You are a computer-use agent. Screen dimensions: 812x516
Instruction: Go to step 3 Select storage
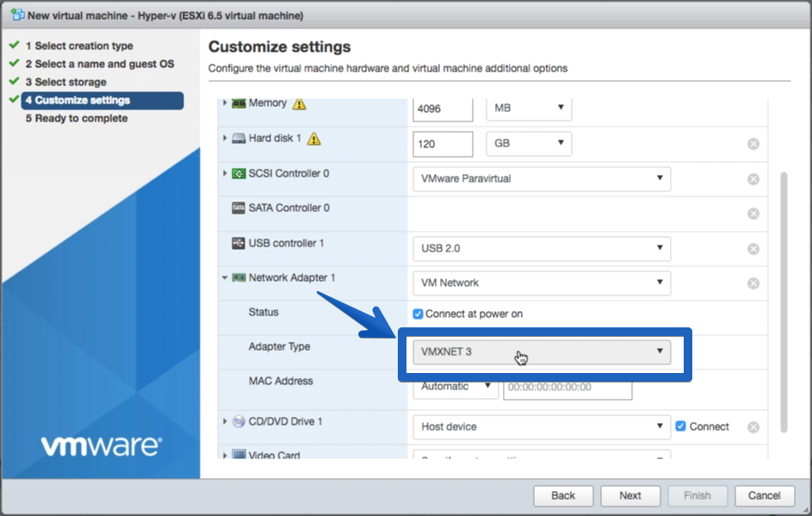(x=65, y=82)
